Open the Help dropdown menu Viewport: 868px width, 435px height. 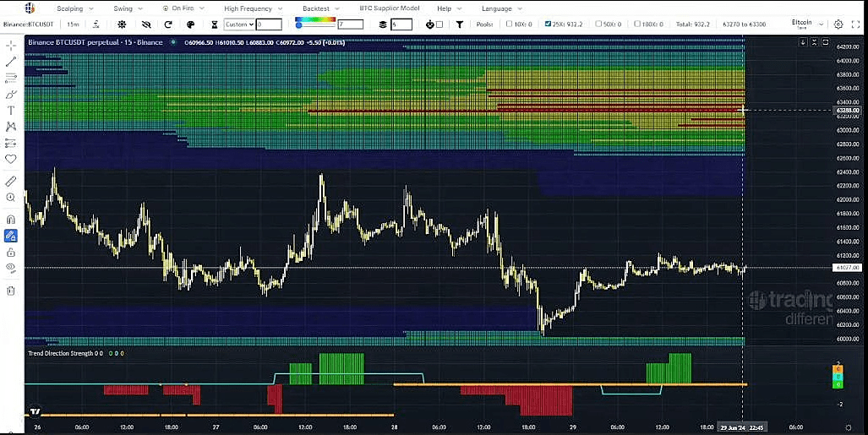[x=450, y=8]
